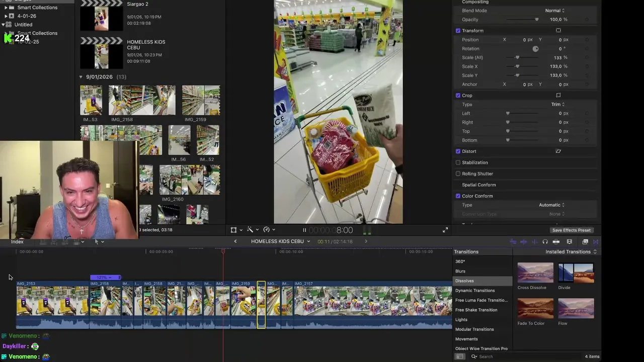Select the IMG_2160 clip in browser
The width and height of the screenshot is (644, 362).
pyautogui.click(x=189, y=179)
